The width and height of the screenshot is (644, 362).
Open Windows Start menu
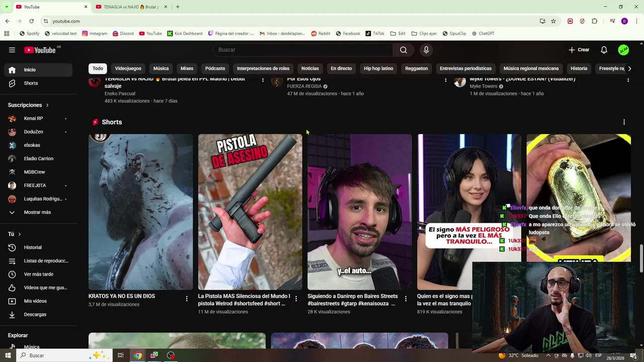(x=8, y=355)
